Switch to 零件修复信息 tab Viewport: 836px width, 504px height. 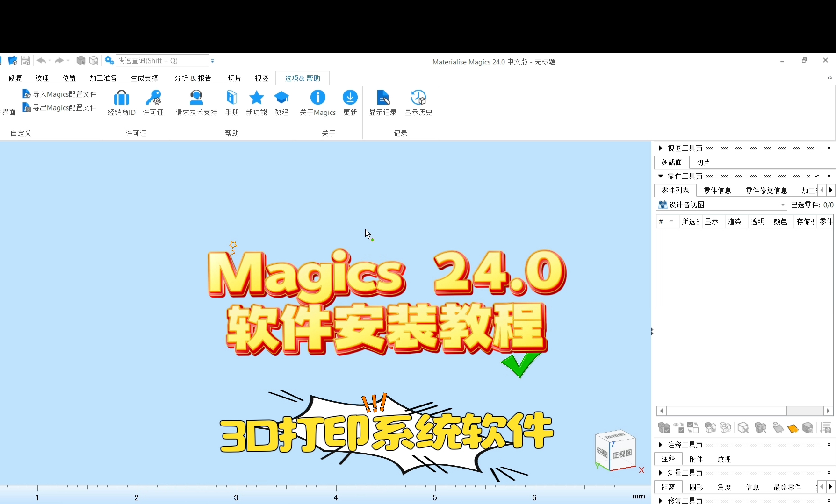(x=766, y=191)
